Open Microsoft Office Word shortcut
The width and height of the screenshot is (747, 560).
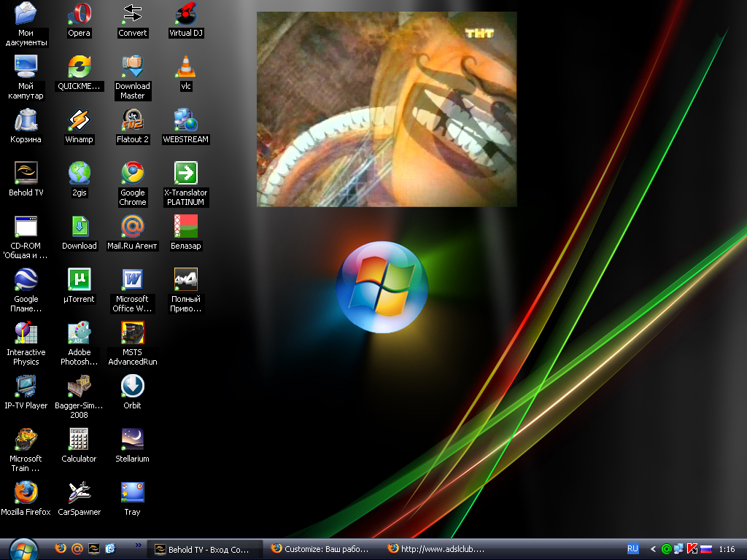click(133, 279)
